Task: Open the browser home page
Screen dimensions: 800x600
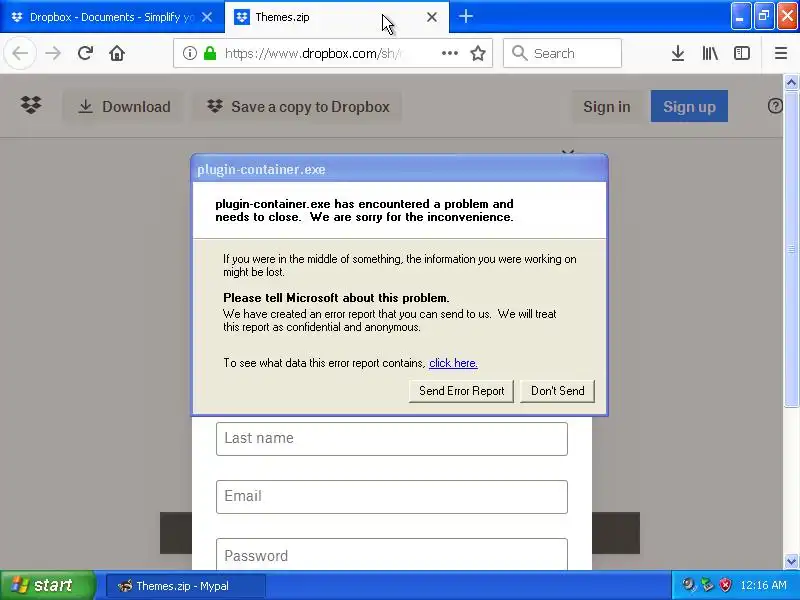Action: click(x=117, y=53)
